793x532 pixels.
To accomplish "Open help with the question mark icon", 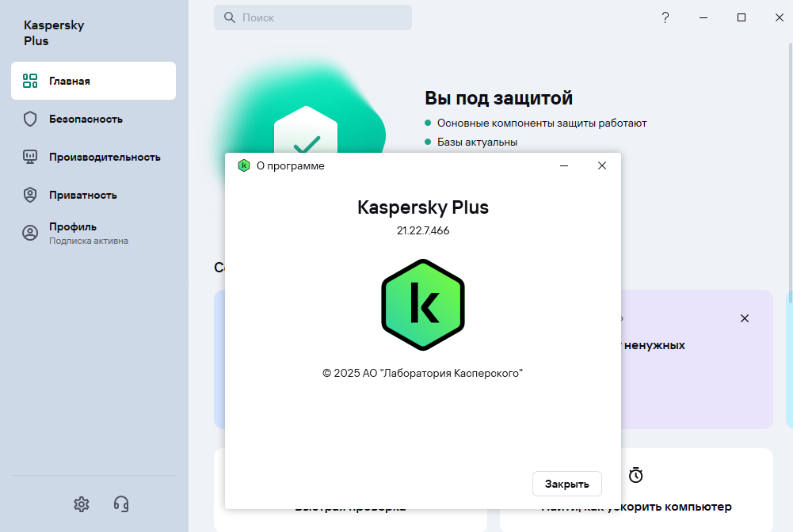I will coord(665,17).
